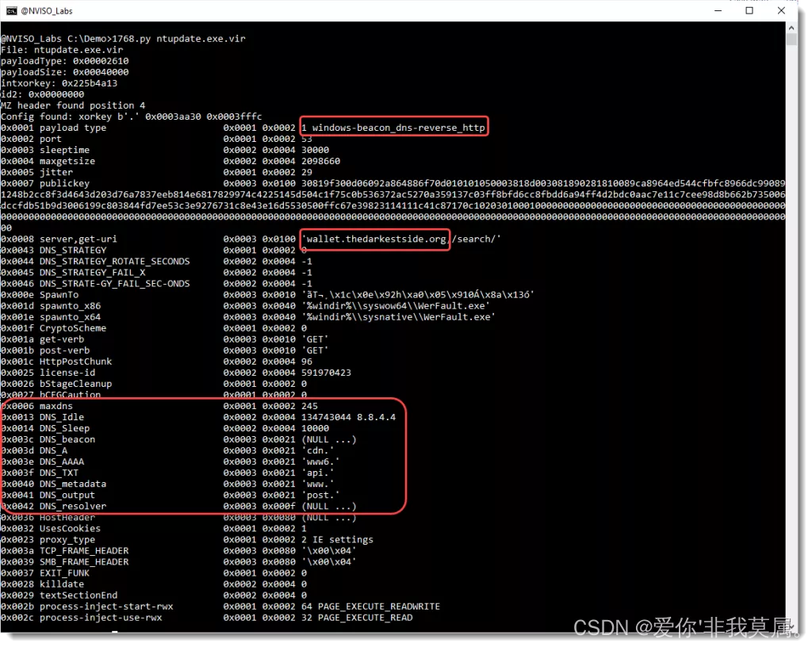Click 'windows-beacon_dns-reverse_http' payload type value

coord(398,128)
